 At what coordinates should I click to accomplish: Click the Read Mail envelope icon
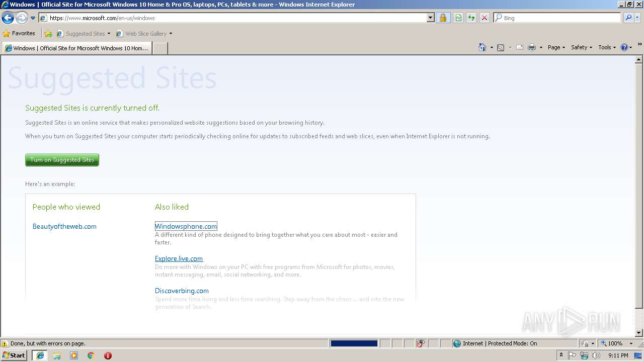click(x=520, y=47)
